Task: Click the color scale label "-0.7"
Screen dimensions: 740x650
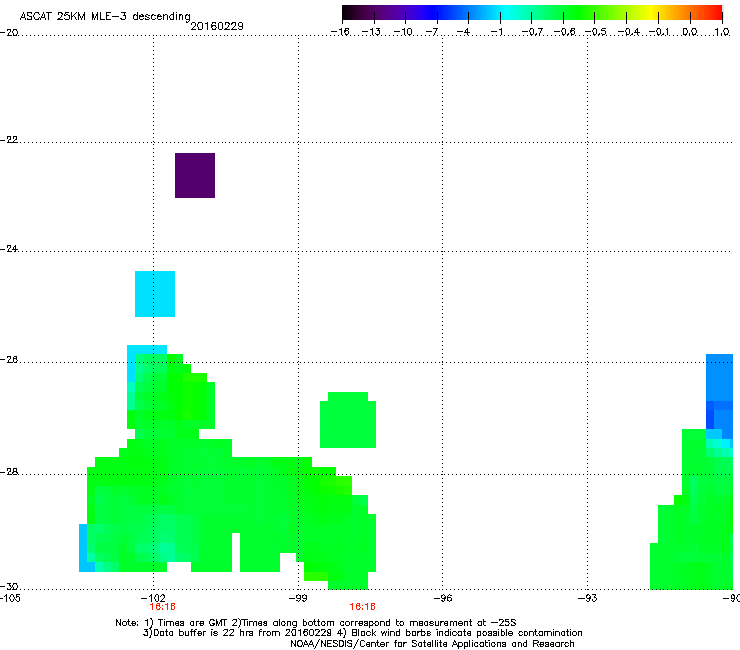Action: 532,32
